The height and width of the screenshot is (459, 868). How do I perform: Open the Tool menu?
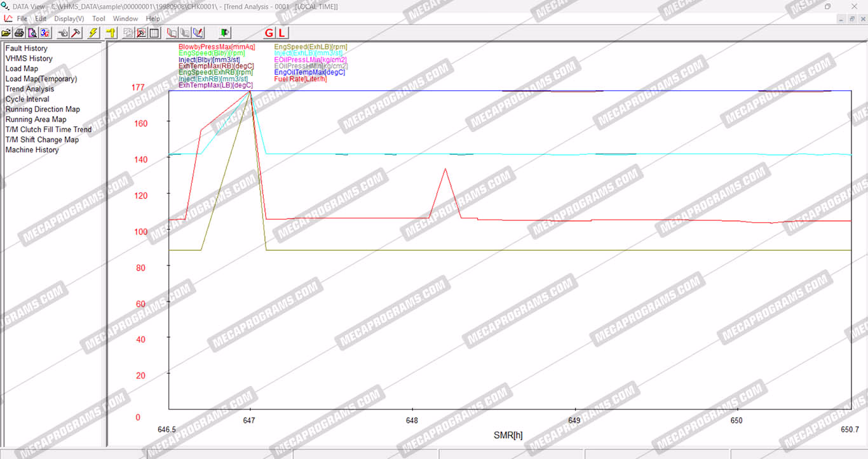click(x=98, y=18)
